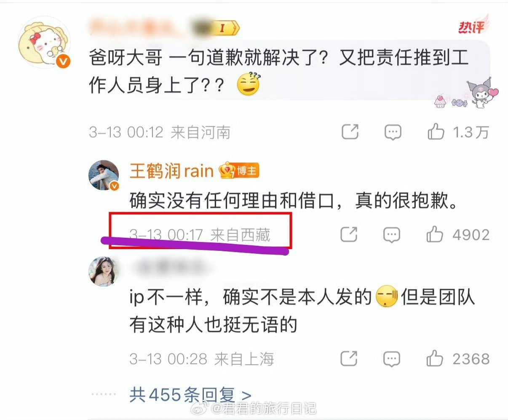Open 王鹤润rain's profile via username

[x=171, y=171]
